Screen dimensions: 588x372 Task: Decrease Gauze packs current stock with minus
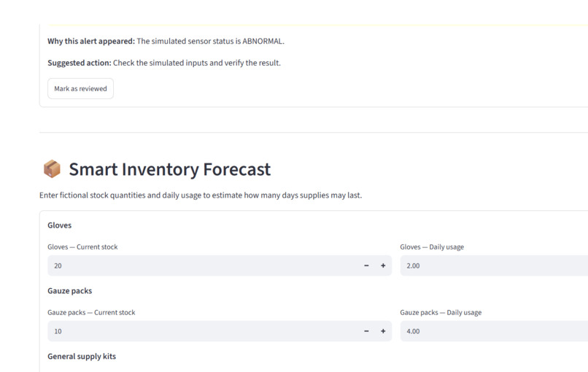tap(366, 331)
